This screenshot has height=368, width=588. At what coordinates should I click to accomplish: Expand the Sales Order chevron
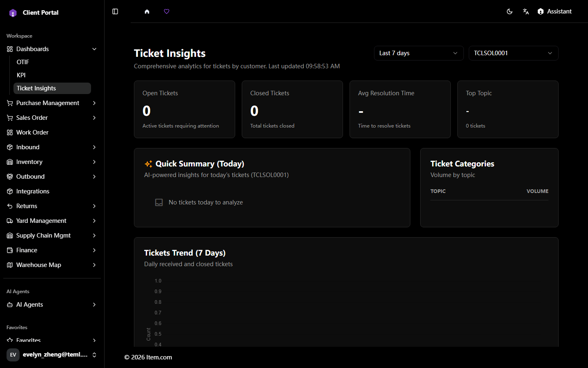coord(94,118)
